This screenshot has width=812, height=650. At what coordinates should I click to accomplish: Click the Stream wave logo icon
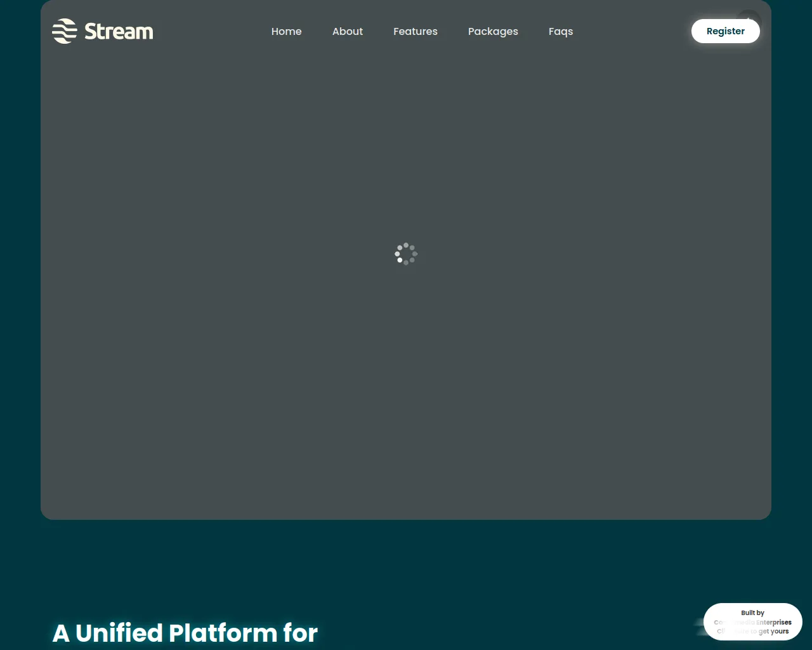pyautogui.click(x=64, y=31)
